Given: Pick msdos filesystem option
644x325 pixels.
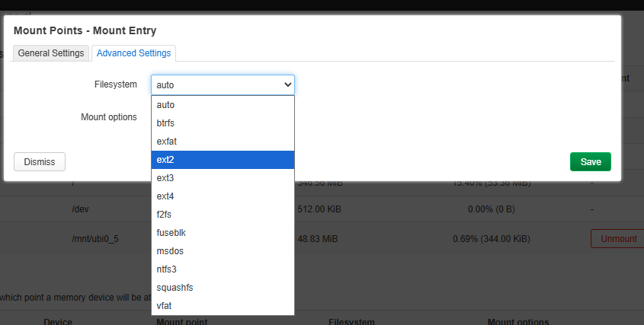Looking at the screenshot, I should click(x=223, y=251).
